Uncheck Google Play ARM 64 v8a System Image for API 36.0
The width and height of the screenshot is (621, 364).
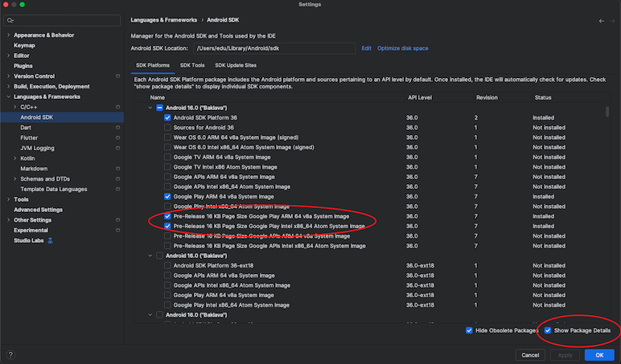click(167, 197)
